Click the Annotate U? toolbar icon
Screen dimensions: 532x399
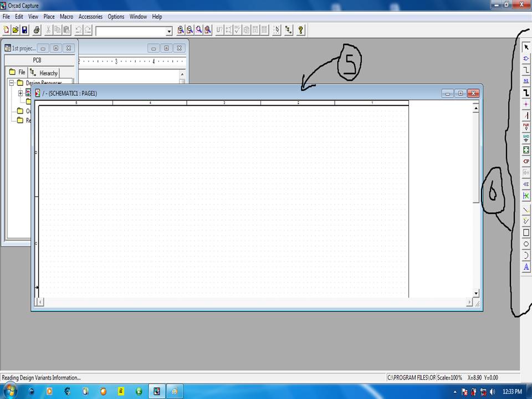[x=219, y=30]
